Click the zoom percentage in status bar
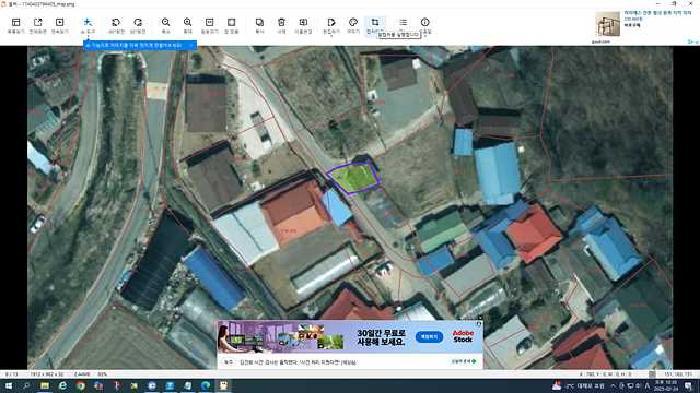The width and height of the screenshot is (700, 393). coord(102,375)
